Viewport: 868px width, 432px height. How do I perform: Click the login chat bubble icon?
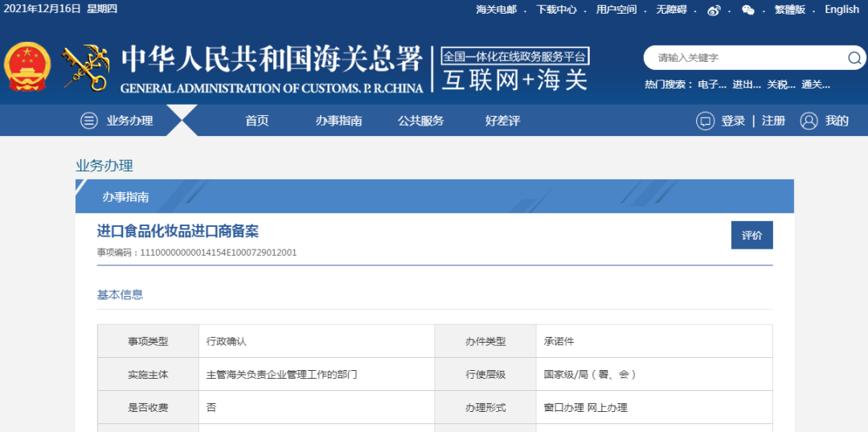[705, 121]
